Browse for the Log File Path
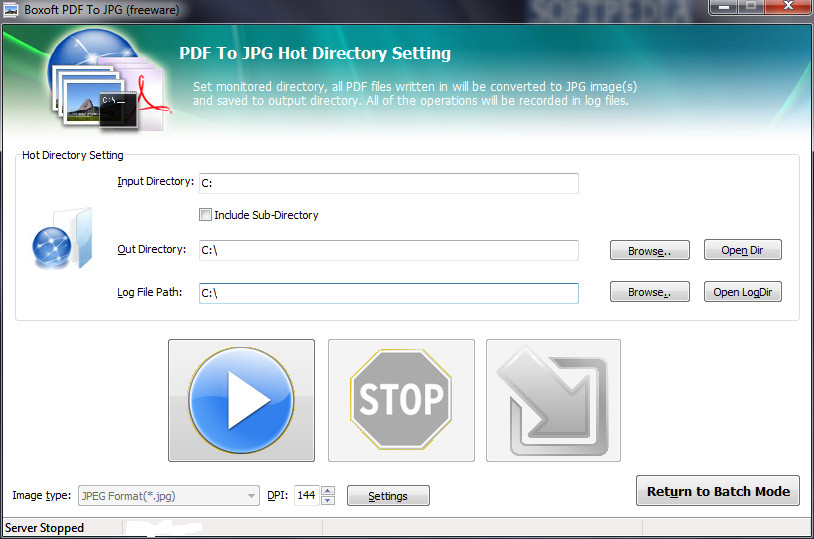Screen dimensions: 814x539 click(649, 292)
